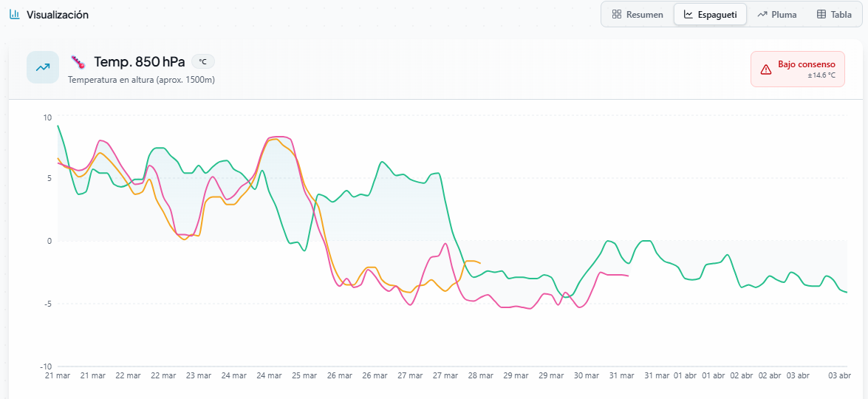Click the thermometer icon before Temp. 850 hPa
The width and height of the screenshot is (868, 399).
click(78, 62)
